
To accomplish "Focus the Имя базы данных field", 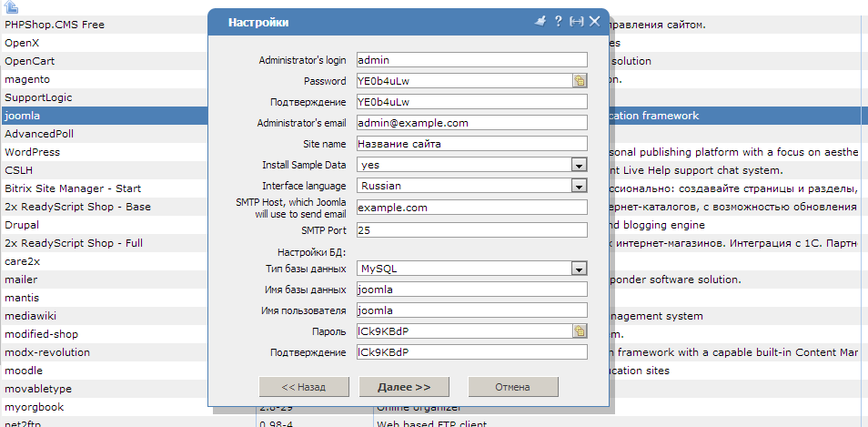I will [471, 290].
